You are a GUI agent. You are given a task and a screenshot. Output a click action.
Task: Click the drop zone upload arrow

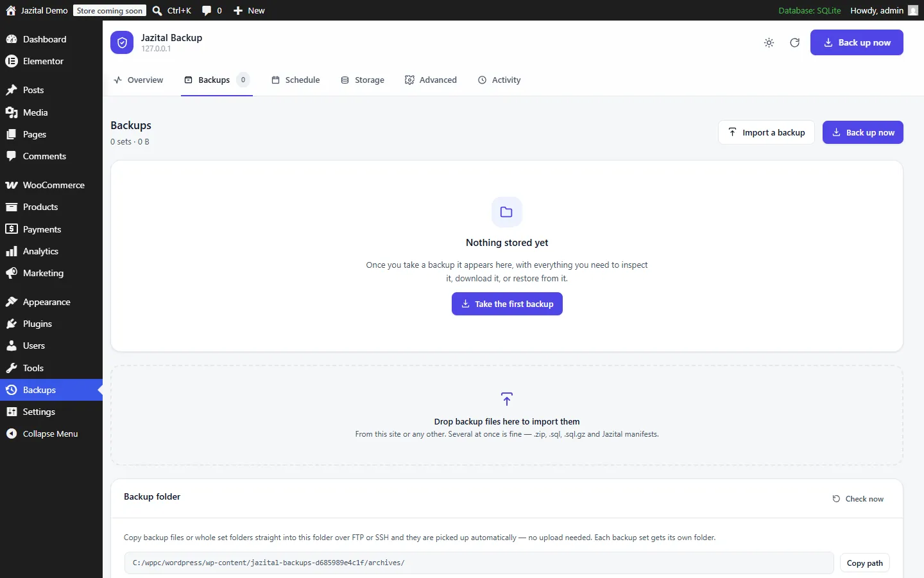click(x=507, y=399)
